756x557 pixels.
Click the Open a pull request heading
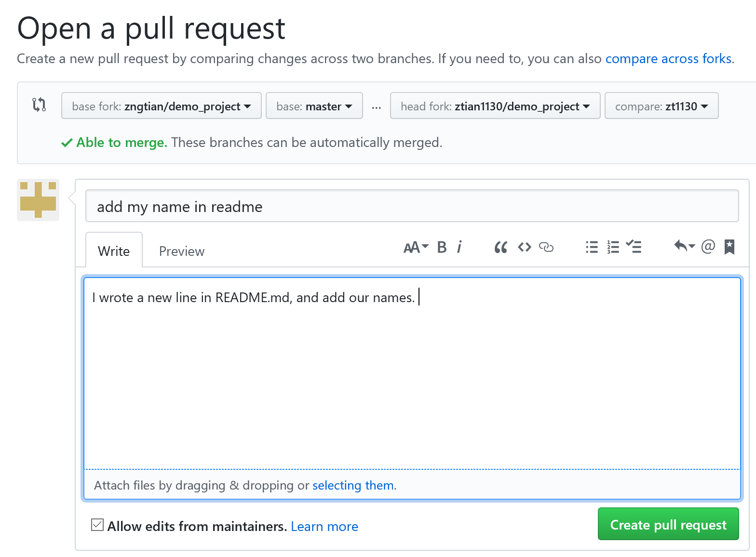coord(151,28)
